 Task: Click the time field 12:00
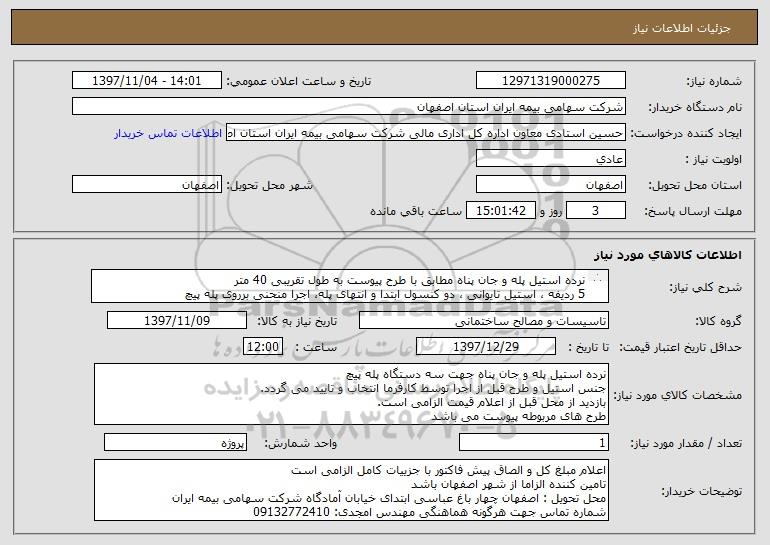pyautogui.click(x=263, y=347)
